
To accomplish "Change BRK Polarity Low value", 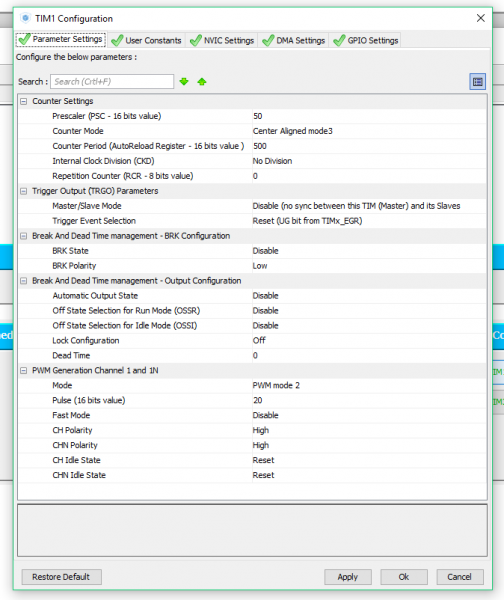I will [x=369, y=266].
